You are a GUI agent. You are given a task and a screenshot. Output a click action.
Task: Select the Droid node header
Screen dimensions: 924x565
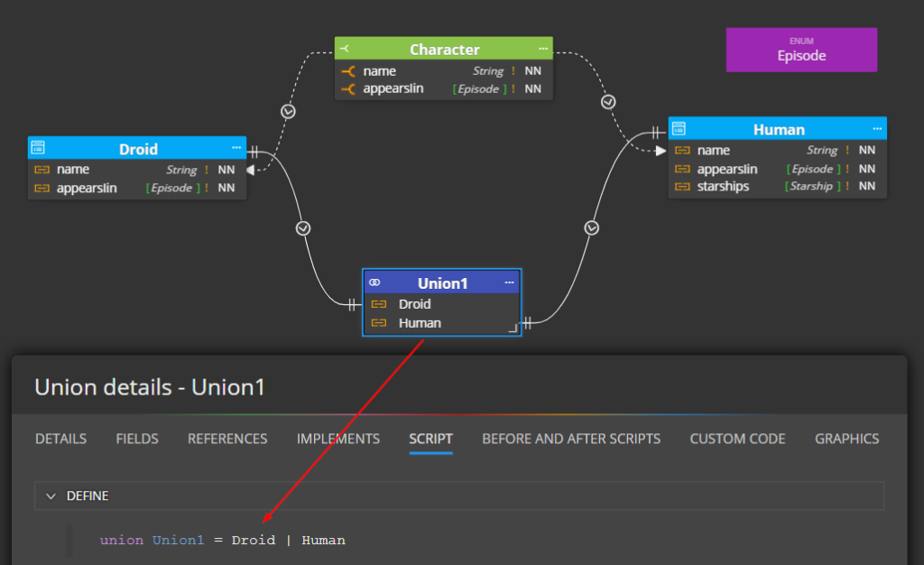[x=137, y=148]
